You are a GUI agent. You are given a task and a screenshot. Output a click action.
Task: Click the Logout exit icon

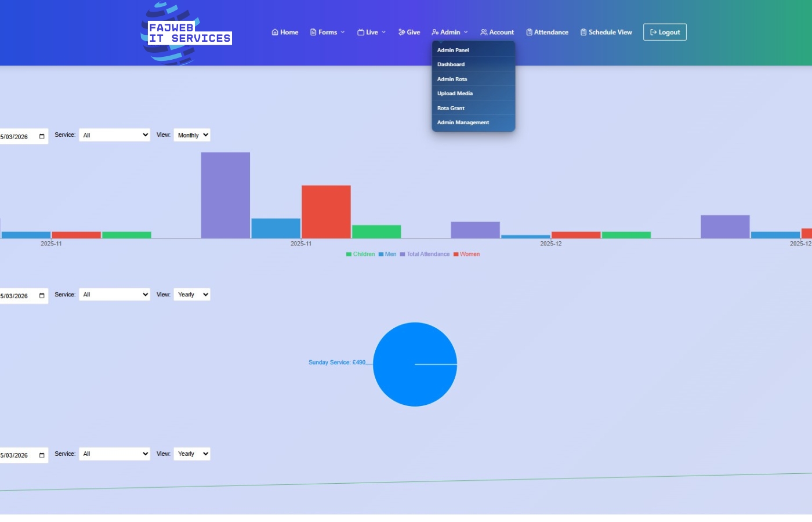click(652, 32)
